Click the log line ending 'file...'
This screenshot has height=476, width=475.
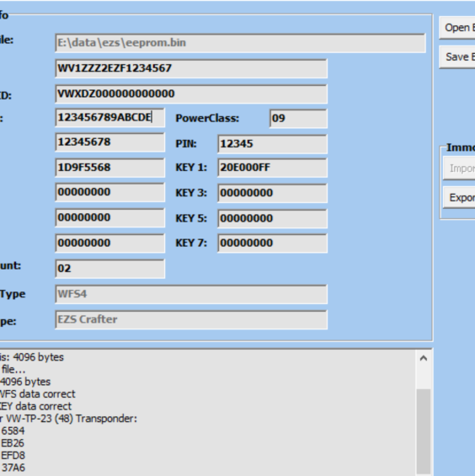(13, 370)
